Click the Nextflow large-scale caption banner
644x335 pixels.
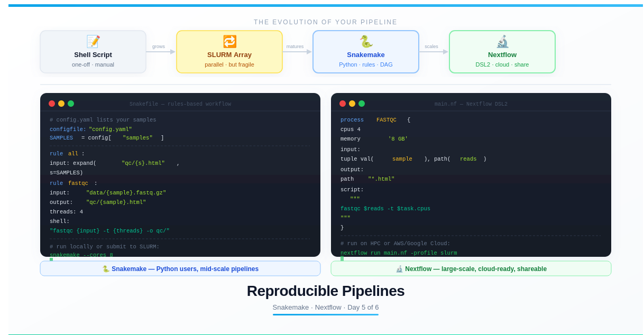[471, 268]
